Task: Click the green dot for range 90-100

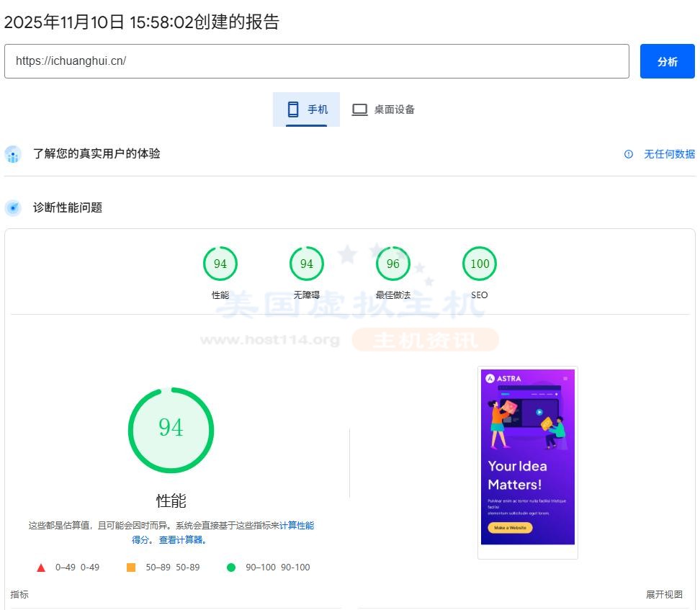Action: [232, 567]
